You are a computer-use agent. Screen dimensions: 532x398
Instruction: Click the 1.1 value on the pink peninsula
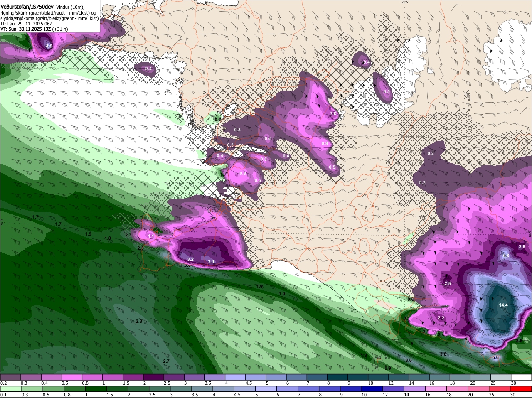point(151,236)
